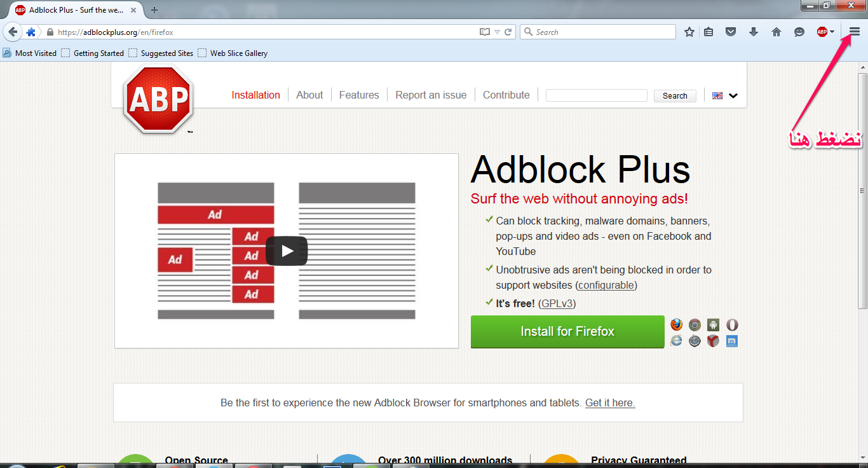Go to the Features navigation item
868x468 pixels.
coord(359,95)
